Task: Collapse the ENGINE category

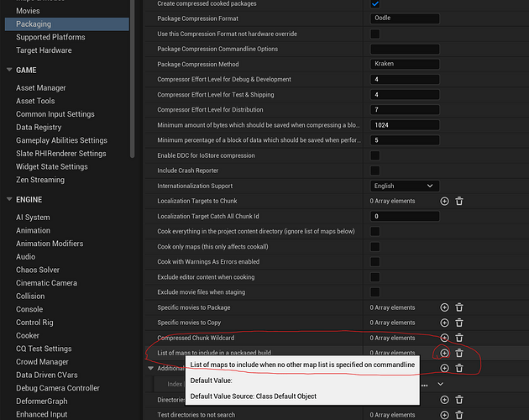Action: pos(9,200)
